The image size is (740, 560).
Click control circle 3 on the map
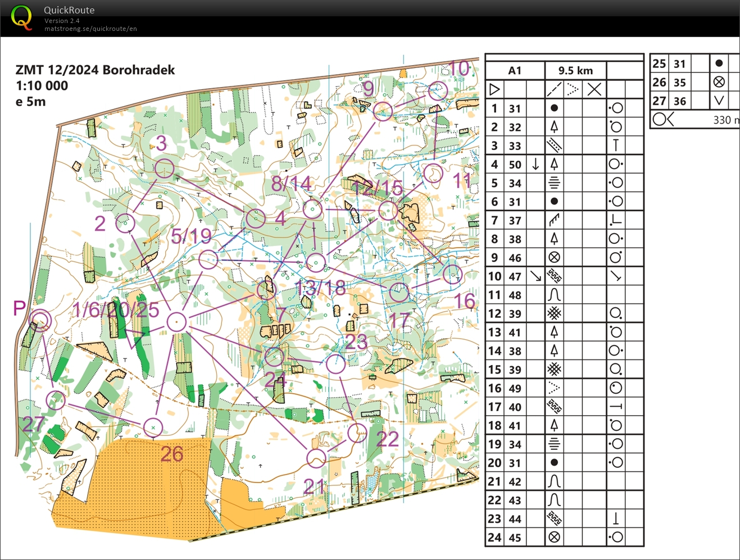click(164, 169)
